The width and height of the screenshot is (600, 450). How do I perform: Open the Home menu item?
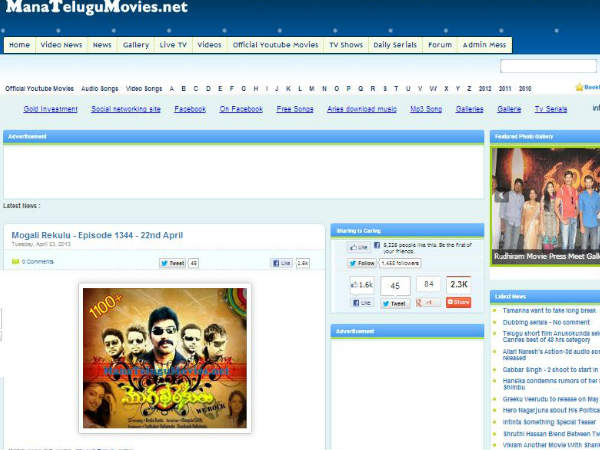click(x=20, y=45)
